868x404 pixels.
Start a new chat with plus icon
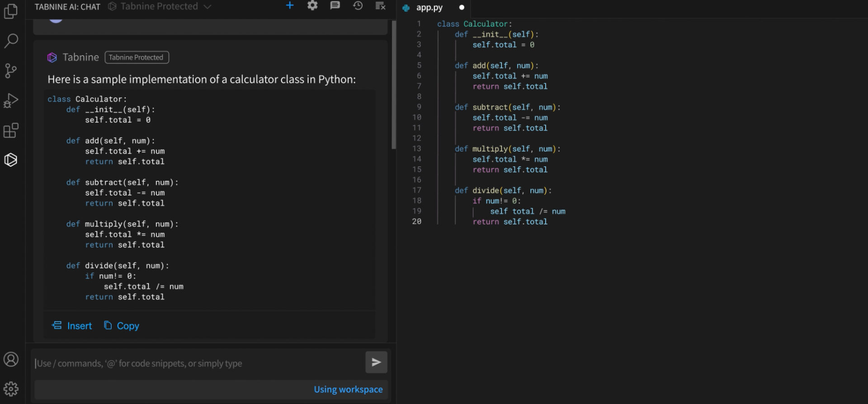pos(290,6)
